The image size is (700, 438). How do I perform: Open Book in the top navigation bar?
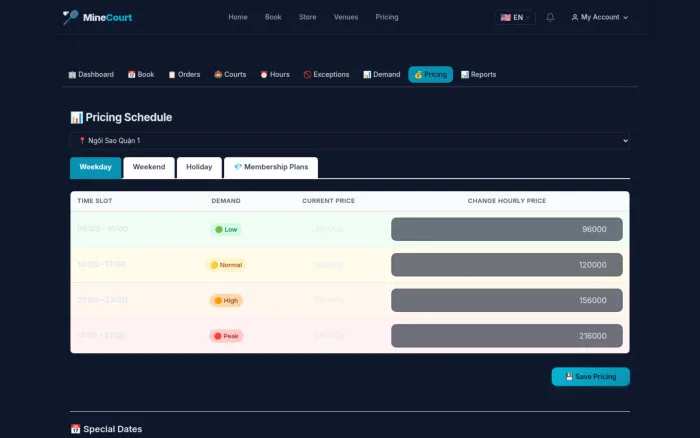273,17
